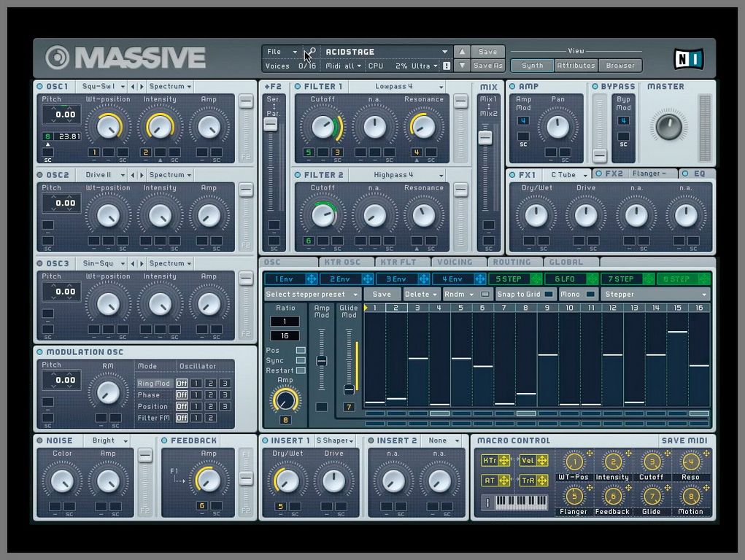Toggle Snap to Grid checkbox

[548, 295]
